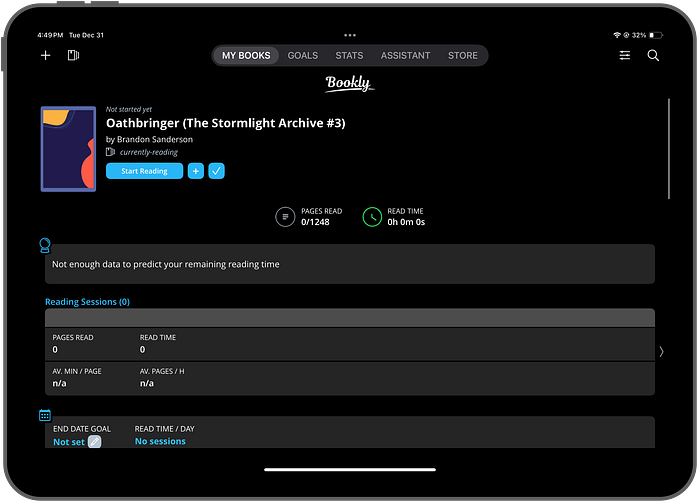Screen dimensions: 700x504
Task: Click the AV. PAGES / H value
Action: point(147,383)
